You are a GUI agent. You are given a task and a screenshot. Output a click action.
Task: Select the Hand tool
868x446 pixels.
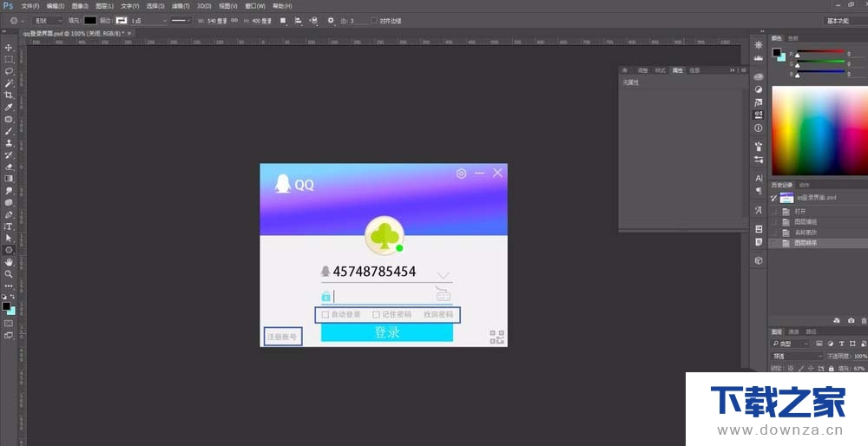pyautogui.click(x=9, y=262)
